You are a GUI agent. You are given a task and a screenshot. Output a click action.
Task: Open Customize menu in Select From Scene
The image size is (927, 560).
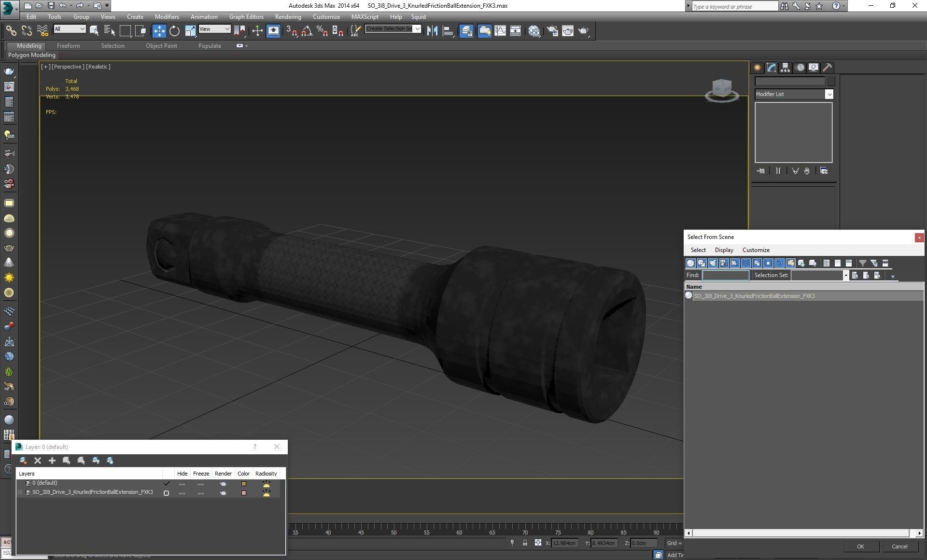tap(756, 250)
